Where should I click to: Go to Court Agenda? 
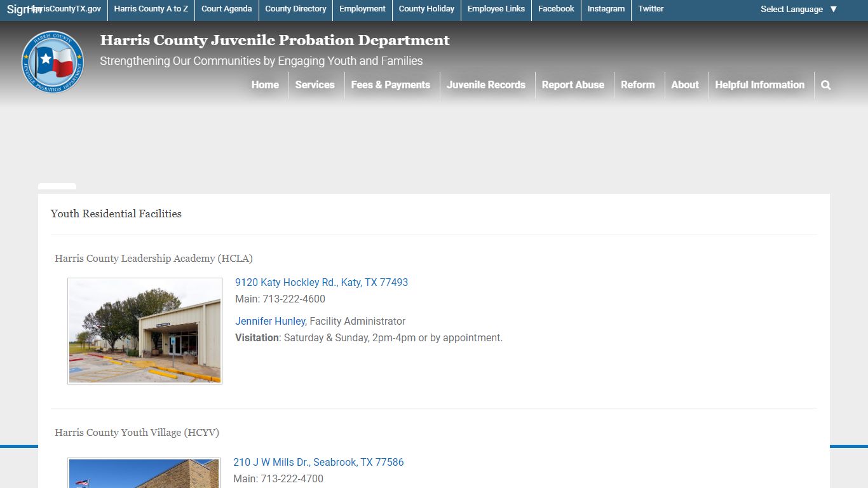[x=227, y=9]
